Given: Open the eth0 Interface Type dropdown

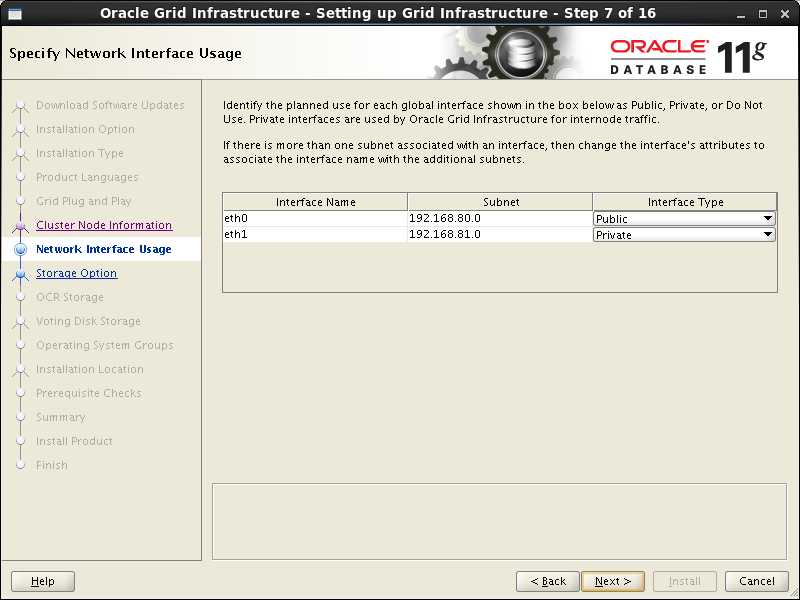Looking at the screenshot, I should (684, 219).
